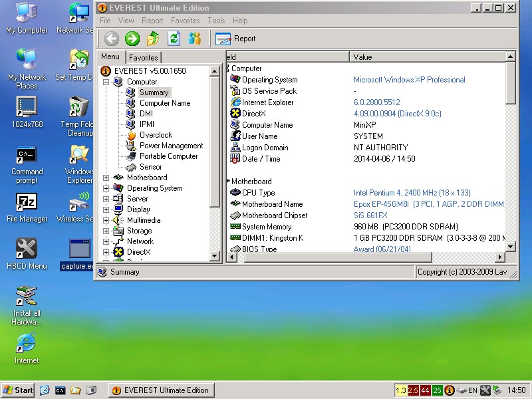Click the Operating System field icon
Viewport: 532px width, 399px height.
(x=235, y=79)
